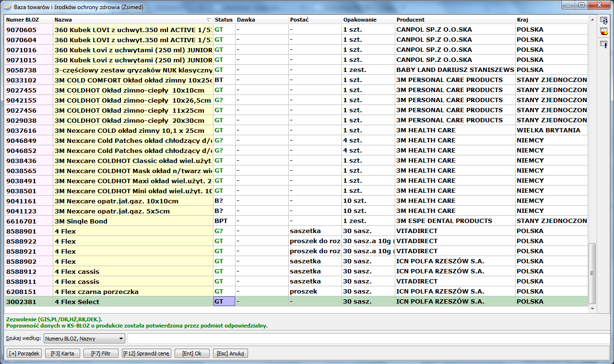Click the scrollbar down arrow
Image resolution: width=614 pixels, height=364 pixels.
(x=592, y=309)
